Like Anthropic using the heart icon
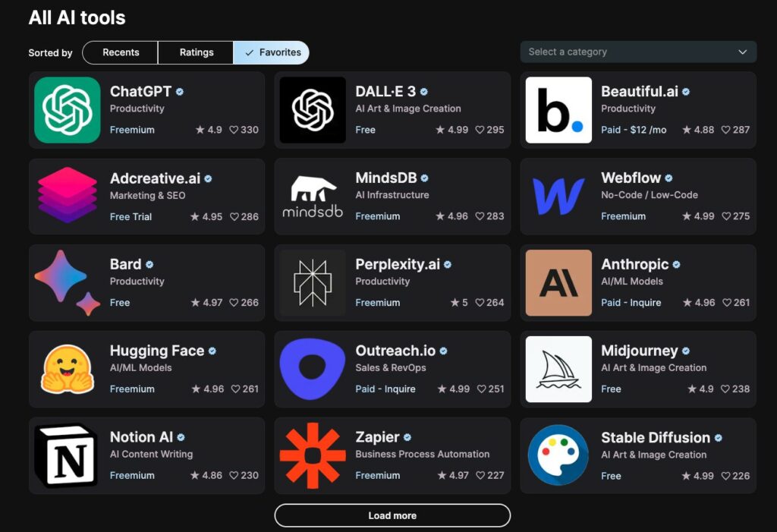Viewport: 777px width, 532px height. [x=726, y=303]
